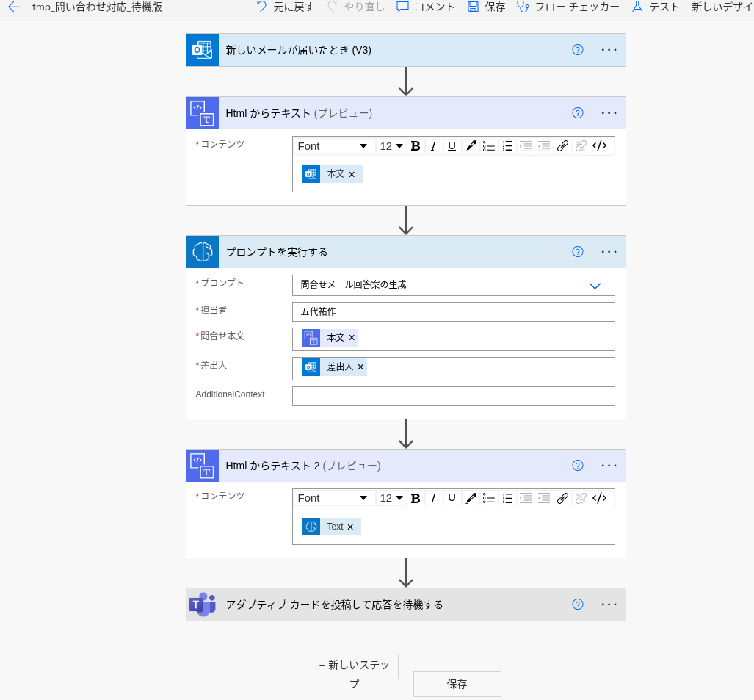This screenshot has width=754, height=700.
Task: Pick highlight color in first editor toolbar
Action: pyautogui.click(x=471, y=146)
